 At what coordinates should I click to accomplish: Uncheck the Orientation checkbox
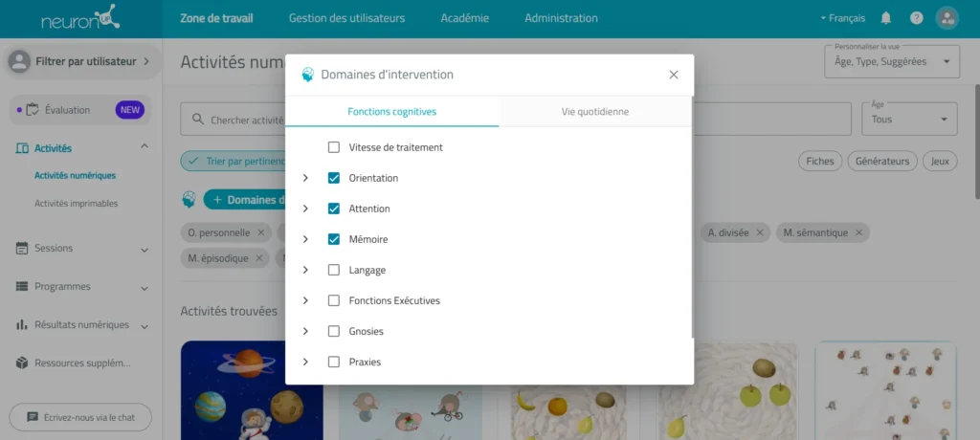point(334,178)
